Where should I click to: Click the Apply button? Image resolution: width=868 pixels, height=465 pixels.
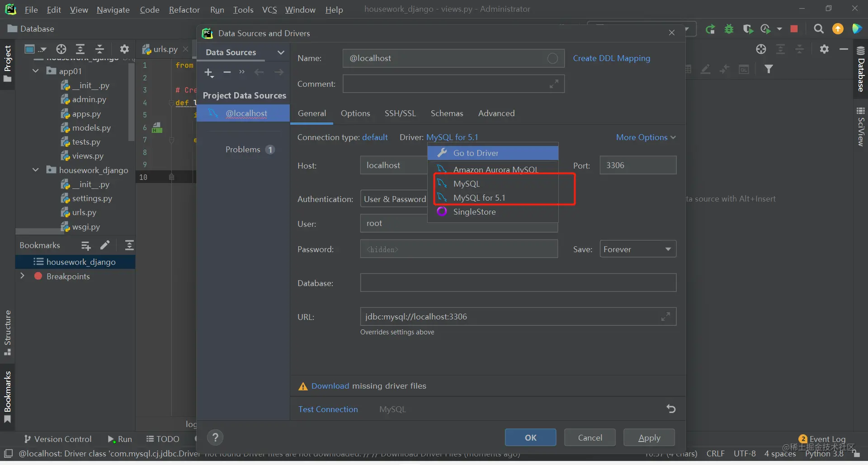649,437
